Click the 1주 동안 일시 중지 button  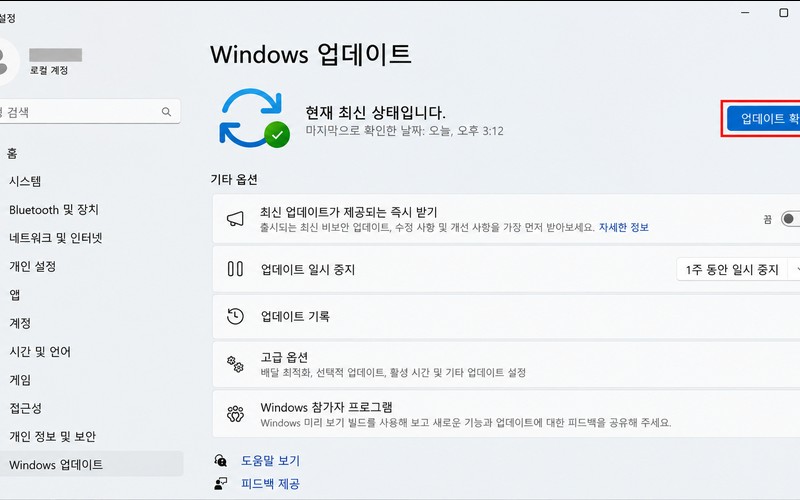point(732,269)
